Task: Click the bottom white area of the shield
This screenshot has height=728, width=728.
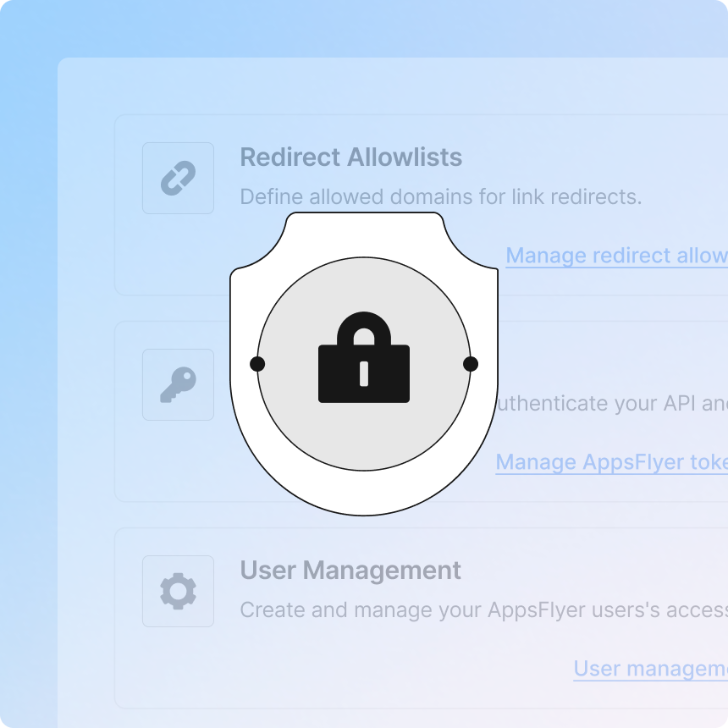Action: [x=364, y=493]
